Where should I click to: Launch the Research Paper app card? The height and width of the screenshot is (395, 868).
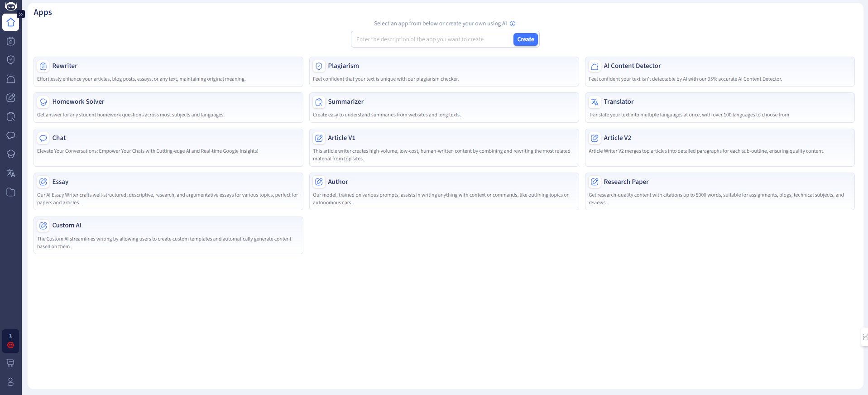click(719, 191)
